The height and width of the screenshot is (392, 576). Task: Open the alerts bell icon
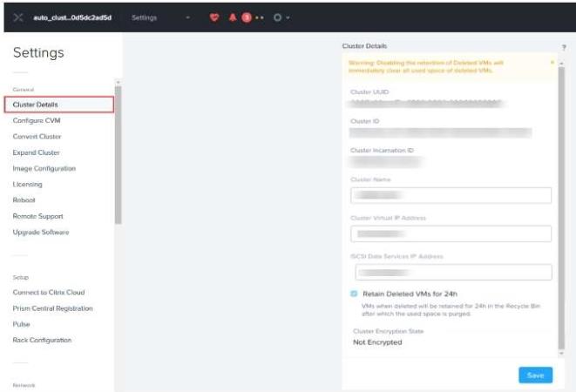click(x=232, y=17)
